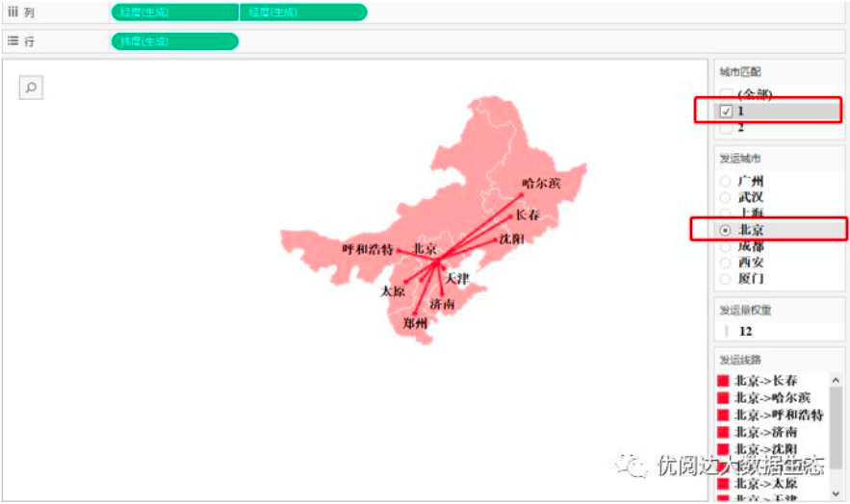Tick the 2 checkbox in 城市匹配
Image resolution: width=850 pixels, height=504 pixels.
click(x=727, y=128)
